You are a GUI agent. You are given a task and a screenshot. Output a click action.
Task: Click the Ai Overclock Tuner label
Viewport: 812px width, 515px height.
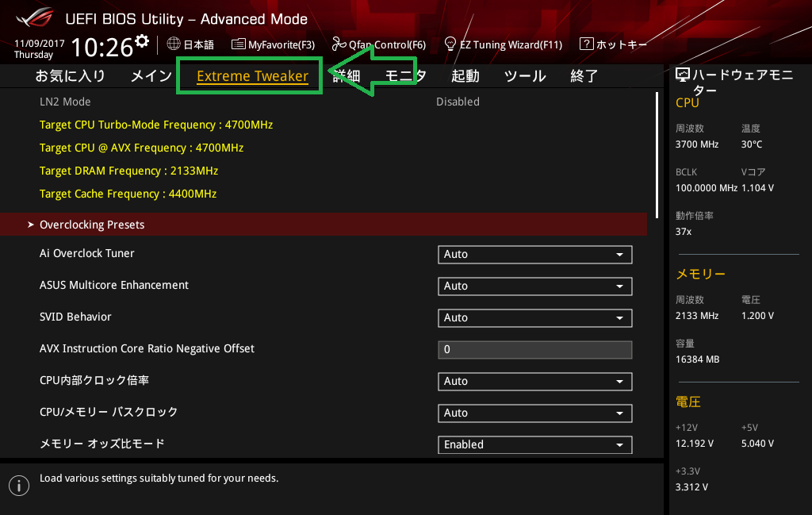87,253
